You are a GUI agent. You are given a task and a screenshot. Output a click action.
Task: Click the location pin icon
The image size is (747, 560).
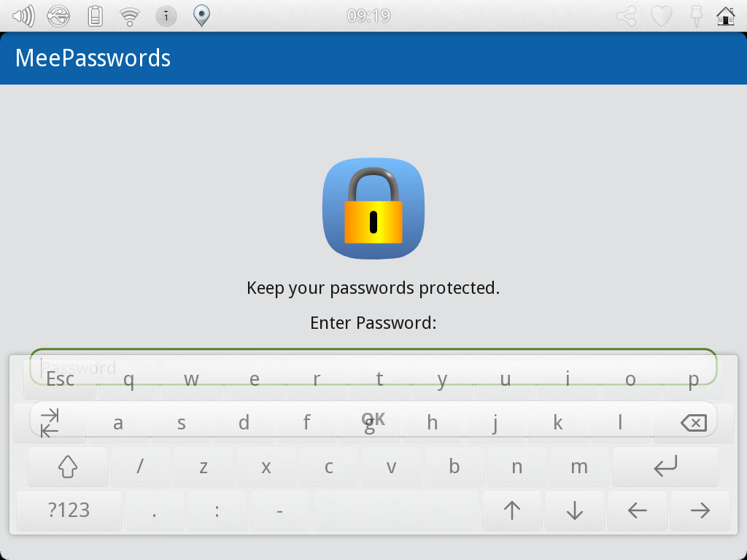click(201, 15)
